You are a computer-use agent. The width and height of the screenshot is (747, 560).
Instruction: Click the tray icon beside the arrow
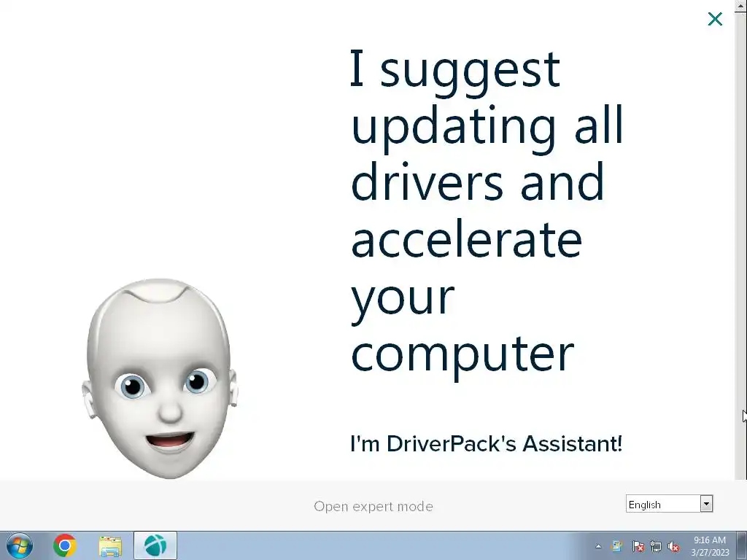pyautogui.click(x=617, y=546)
